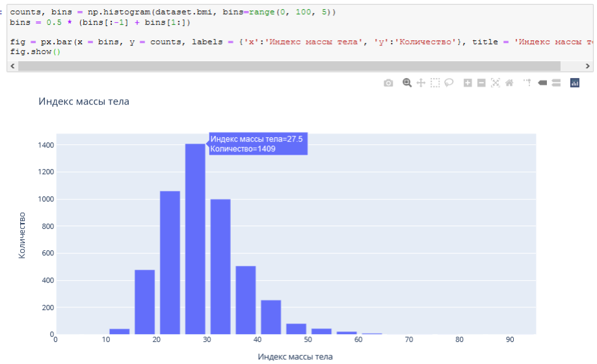This screenshot has height=364, width=597.
Task: Click the y-axis tick 600
Action: point(47,253)
